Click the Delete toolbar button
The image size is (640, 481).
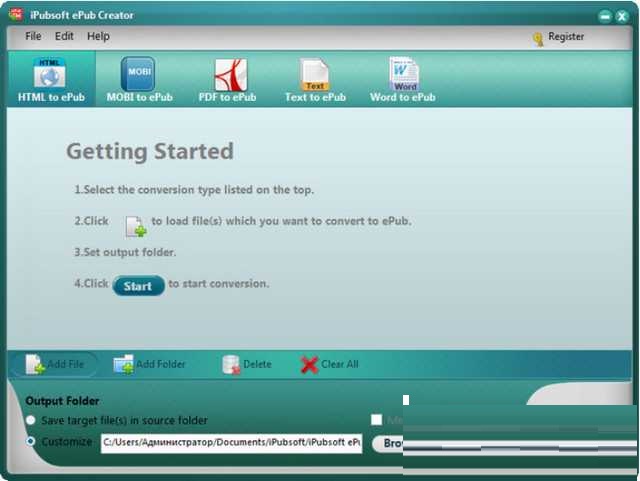click(247, 364)
